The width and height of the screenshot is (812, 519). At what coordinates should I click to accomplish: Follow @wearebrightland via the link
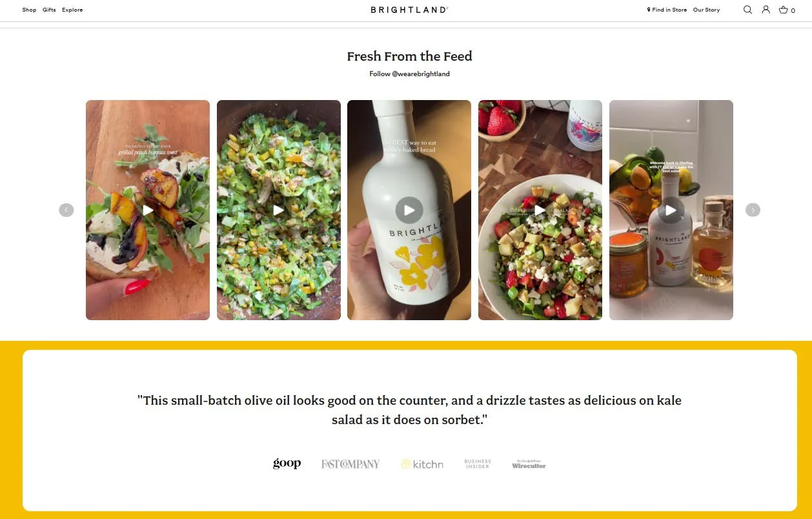point(409,74)
